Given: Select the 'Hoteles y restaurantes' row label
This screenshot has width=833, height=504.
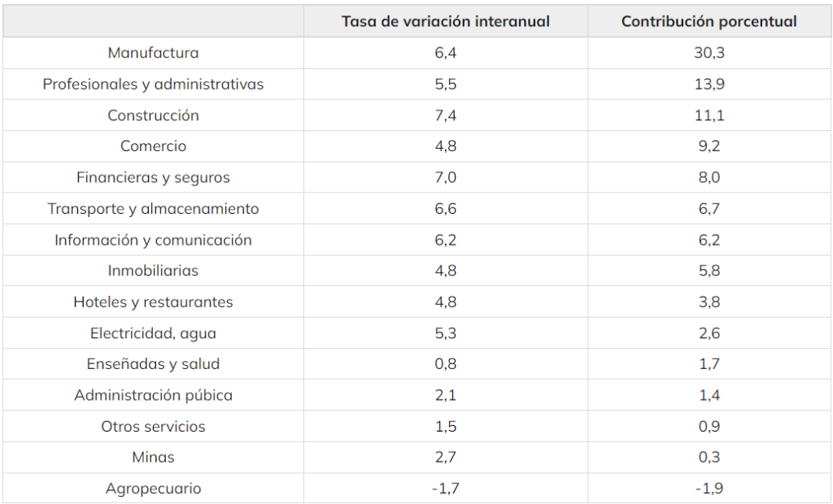Looking at the screenshot, I should (x=153, y=302).
